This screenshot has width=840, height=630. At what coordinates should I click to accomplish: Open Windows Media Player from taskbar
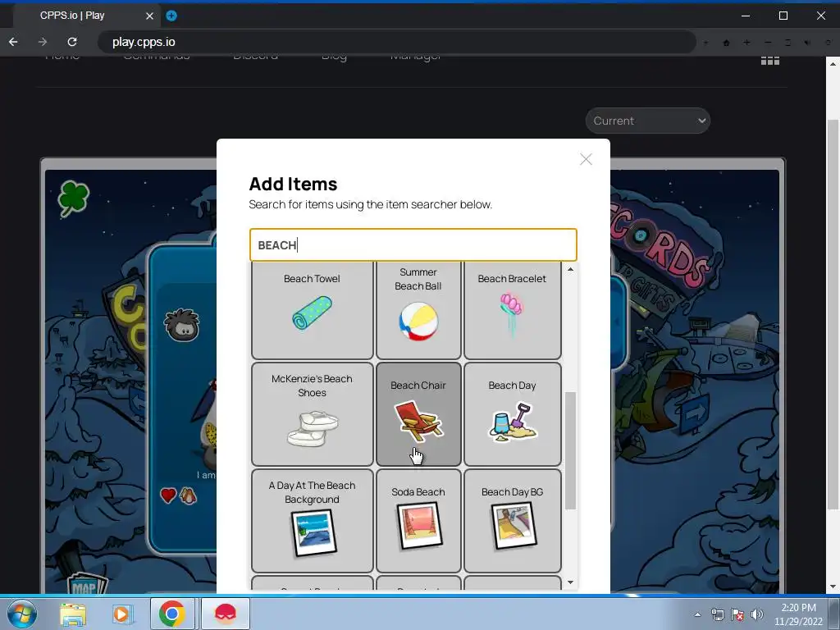pos(121,614)
